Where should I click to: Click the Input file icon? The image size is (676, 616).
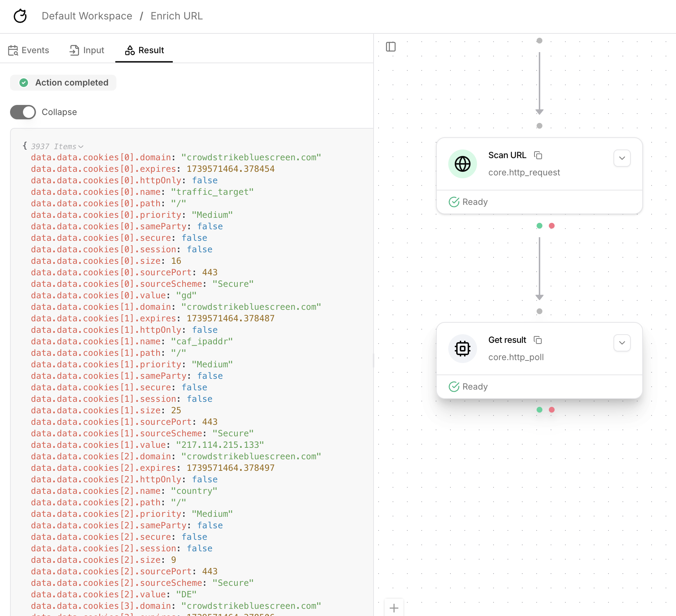pyautogui.click(x=74, y=50)
